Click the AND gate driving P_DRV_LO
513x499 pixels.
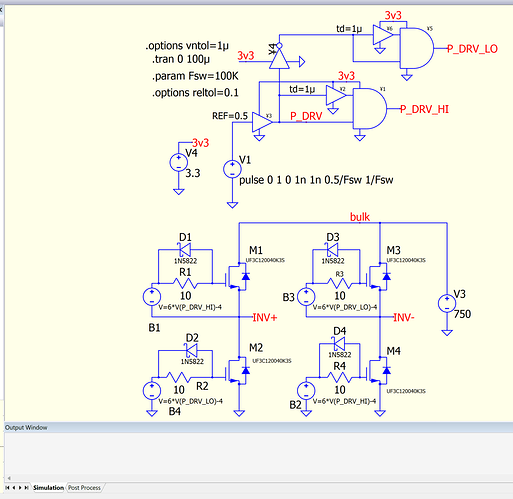click(x=417, y=48)
